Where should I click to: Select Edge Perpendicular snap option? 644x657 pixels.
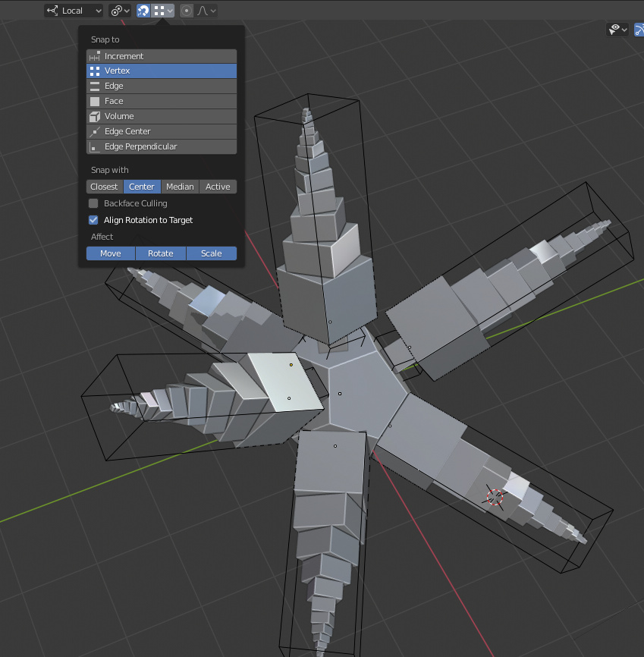click(x=162, y=146)
